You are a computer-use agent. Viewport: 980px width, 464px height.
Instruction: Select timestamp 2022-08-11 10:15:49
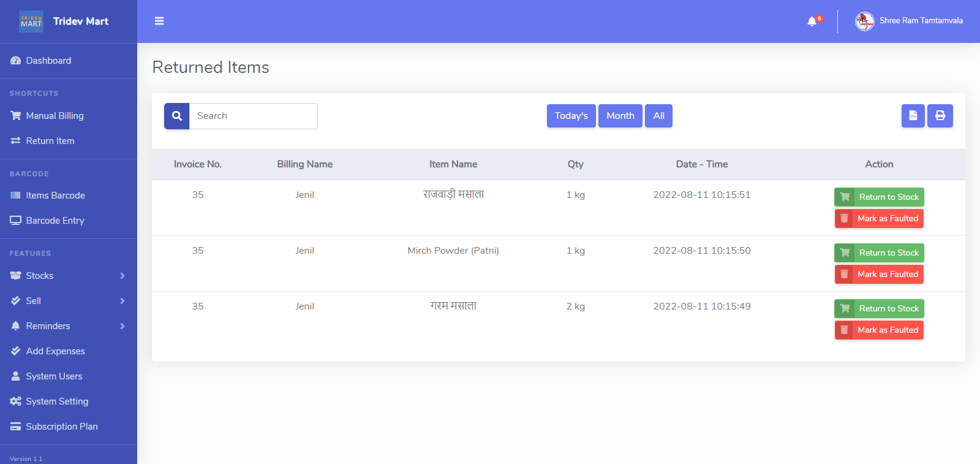[x=702, y=306]
